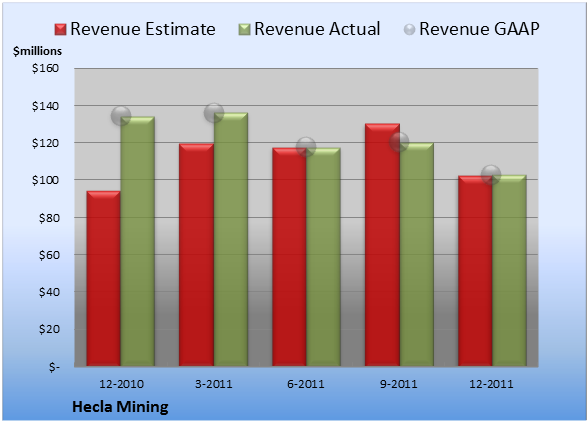Click the '$60' y-axis label
588x422 pixels.
(x=49, y=255)
